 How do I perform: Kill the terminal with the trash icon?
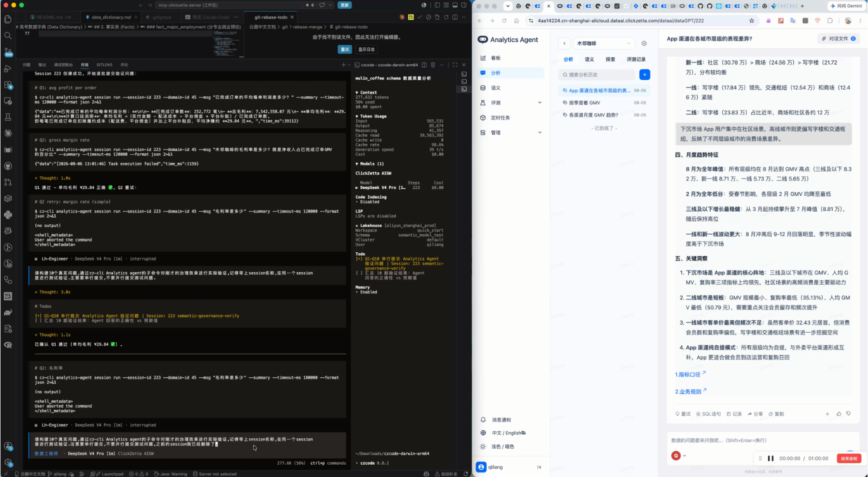tap(433, 65)
